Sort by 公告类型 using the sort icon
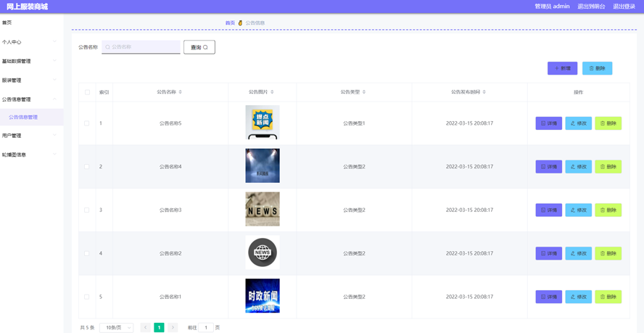This screenshot has height=333, width=644. click(x=364, y=92)
